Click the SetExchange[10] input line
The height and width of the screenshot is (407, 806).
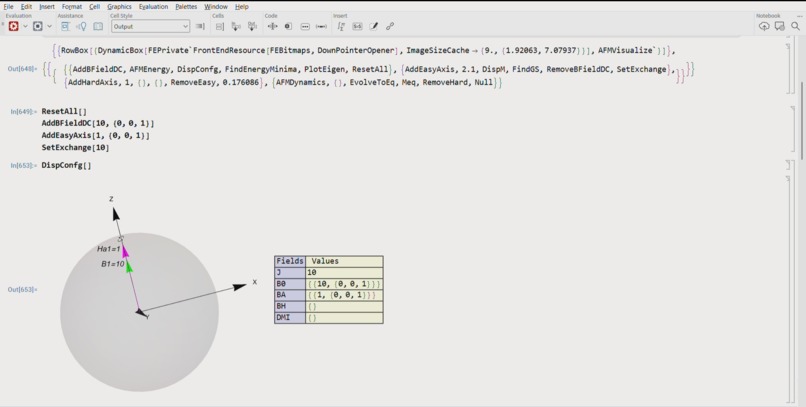click(x=75, y=147)
